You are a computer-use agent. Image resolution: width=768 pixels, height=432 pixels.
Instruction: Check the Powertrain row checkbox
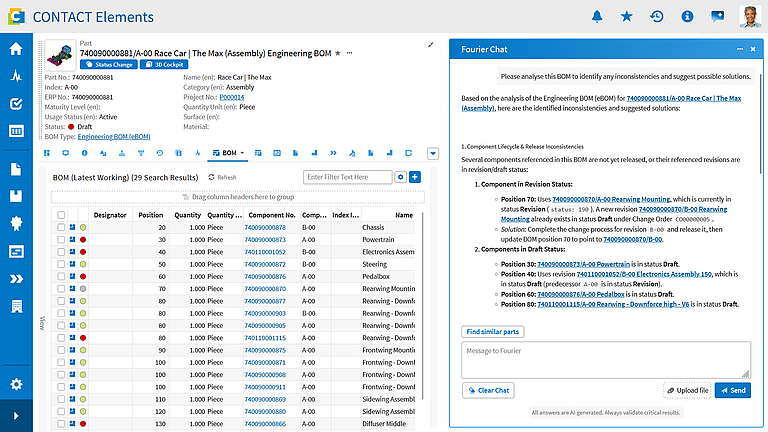[61, 240]
